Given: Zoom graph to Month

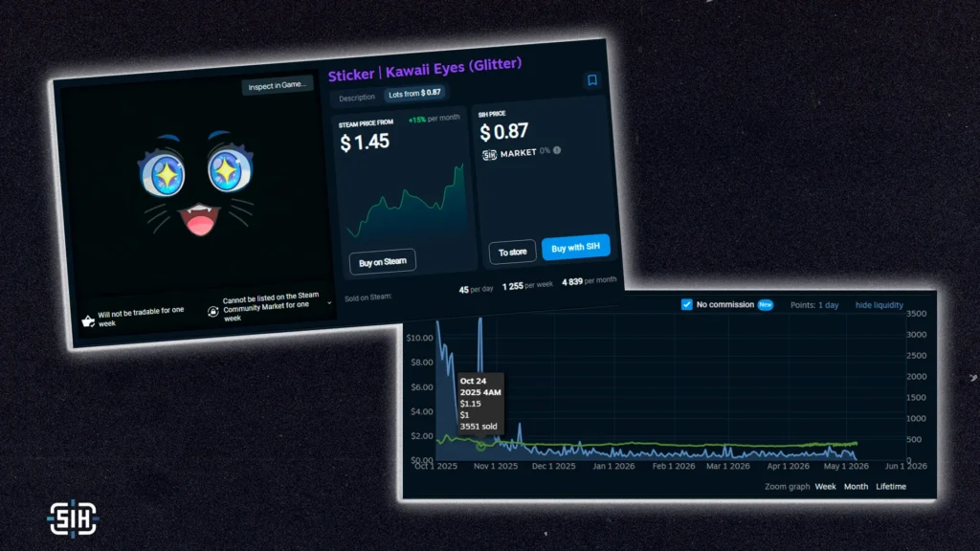Looking at the screenshot, I should tap(856, 486).
